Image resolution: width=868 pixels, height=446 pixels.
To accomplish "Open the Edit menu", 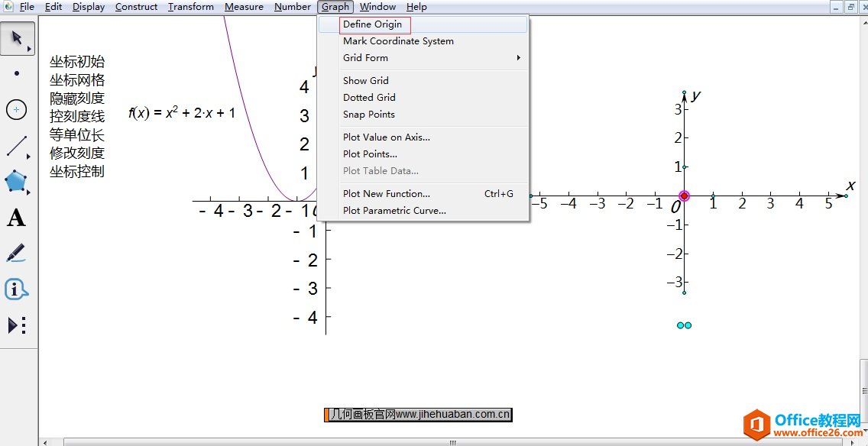I will tap(53, 7).
